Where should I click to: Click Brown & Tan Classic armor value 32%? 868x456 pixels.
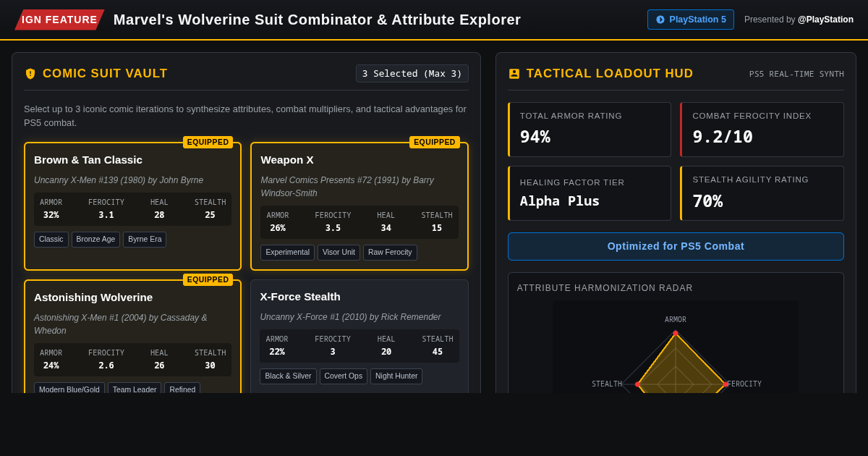[51, 215]
